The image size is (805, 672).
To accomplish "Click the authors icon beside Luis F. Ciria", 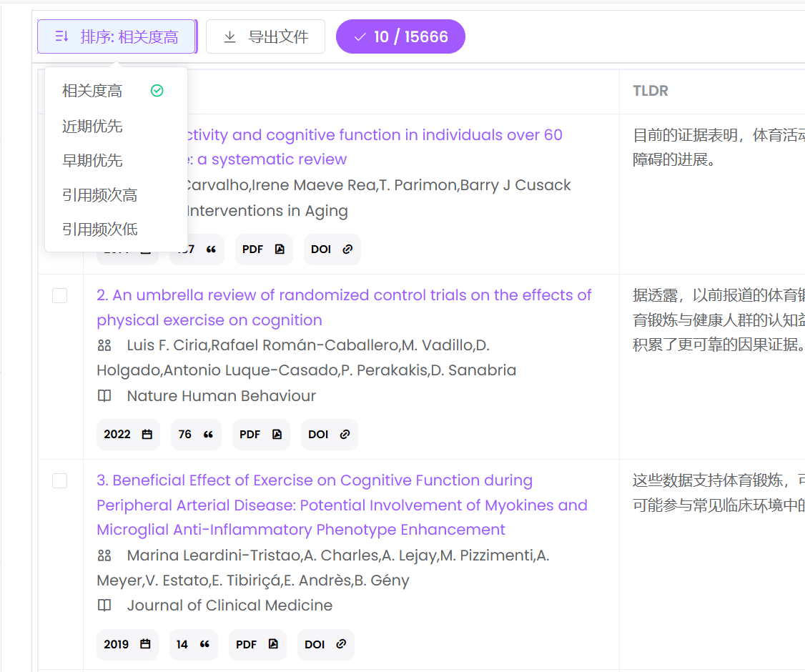I will 104,345.
